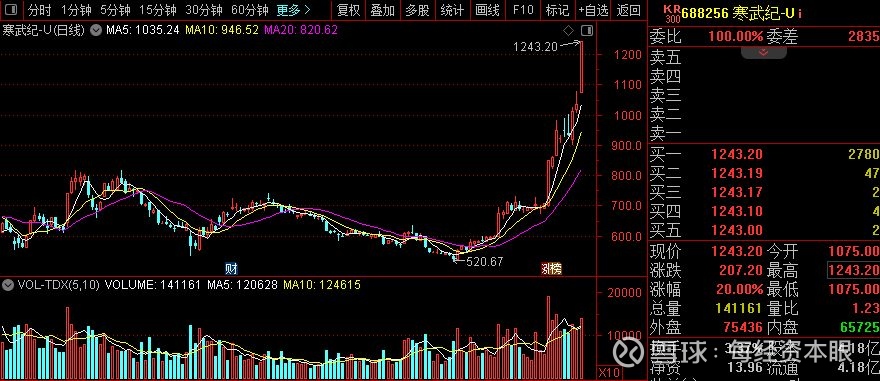Image resolution: width=880 pixels, height=381 pixels.
Task: Click the 量比 1.23 value
Action: 867,308
